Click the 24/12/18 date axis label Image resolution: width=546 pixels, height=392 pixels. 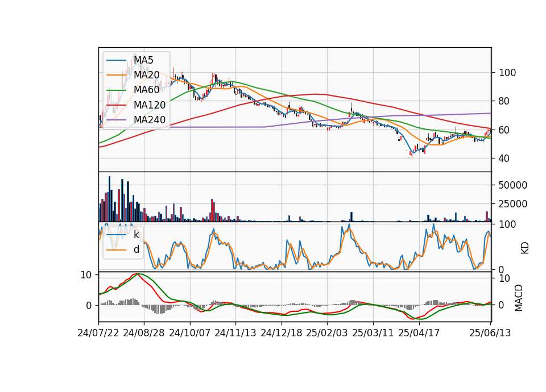pos(282,333)
